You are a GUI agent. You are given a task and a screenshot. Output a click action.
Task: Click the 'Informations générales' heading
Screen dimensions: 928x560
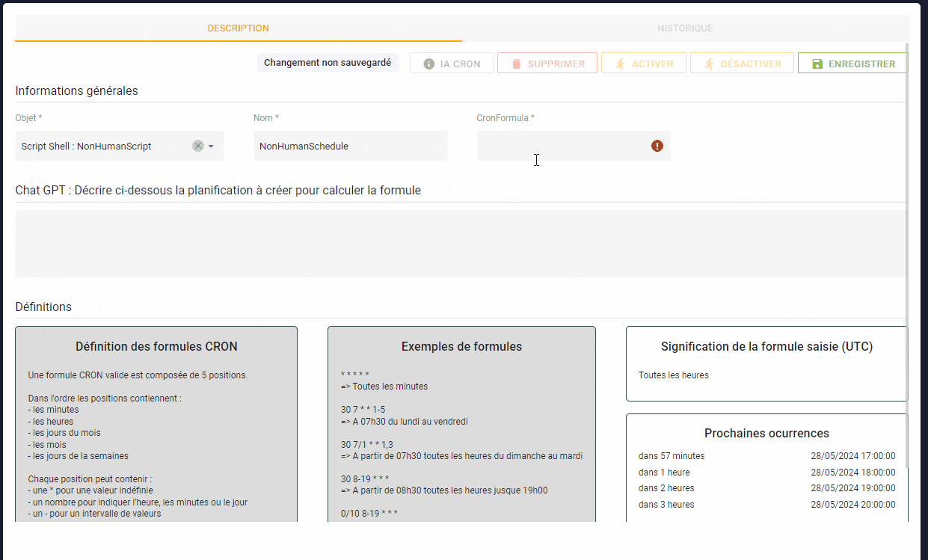pos(76,91)
